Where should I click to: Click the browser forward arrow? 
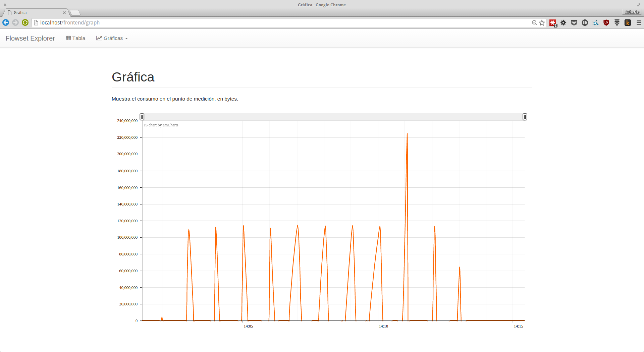(15, 22)
